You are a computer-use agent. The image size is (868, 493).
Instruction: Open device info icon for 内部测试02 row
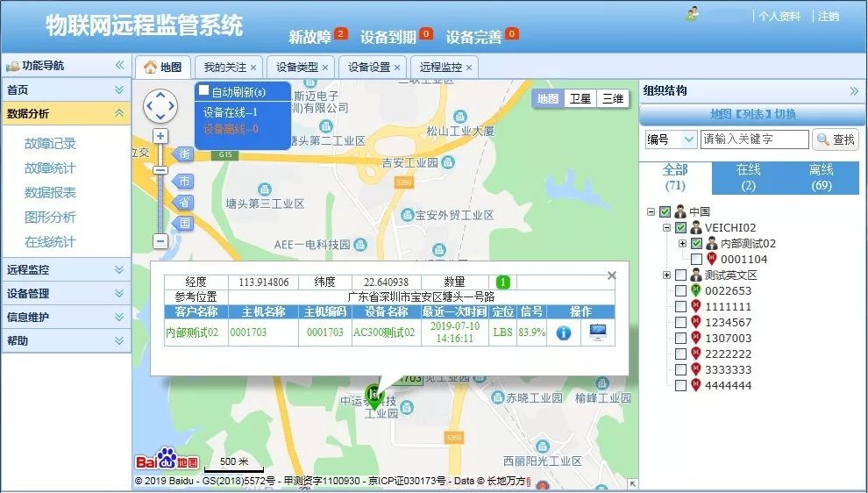pos(564,332)
